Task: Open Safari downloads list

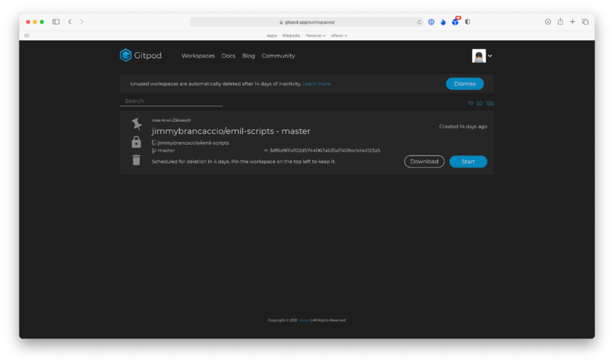Action: pyautogui.click(x=548, y=22)
